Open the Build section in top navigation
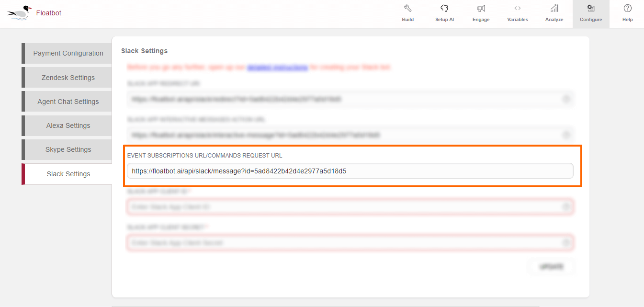 point(407,9)
